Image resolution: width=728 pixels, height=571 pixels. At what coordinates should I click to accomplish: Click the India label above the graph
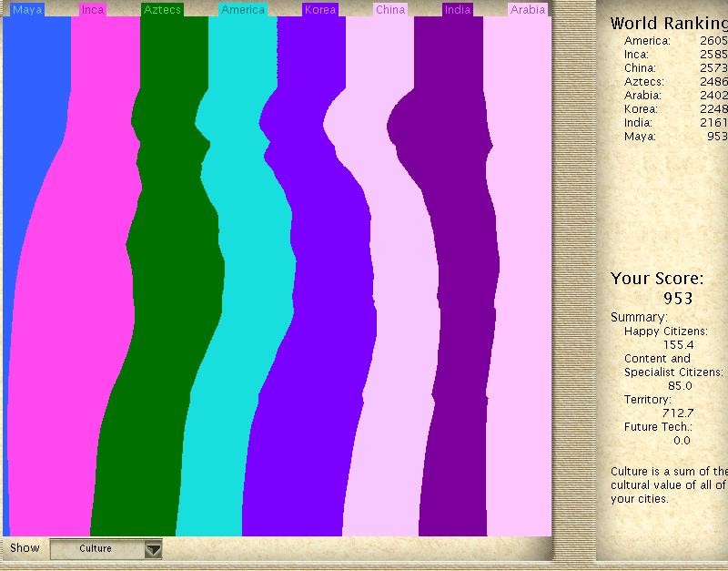(457, 10)
